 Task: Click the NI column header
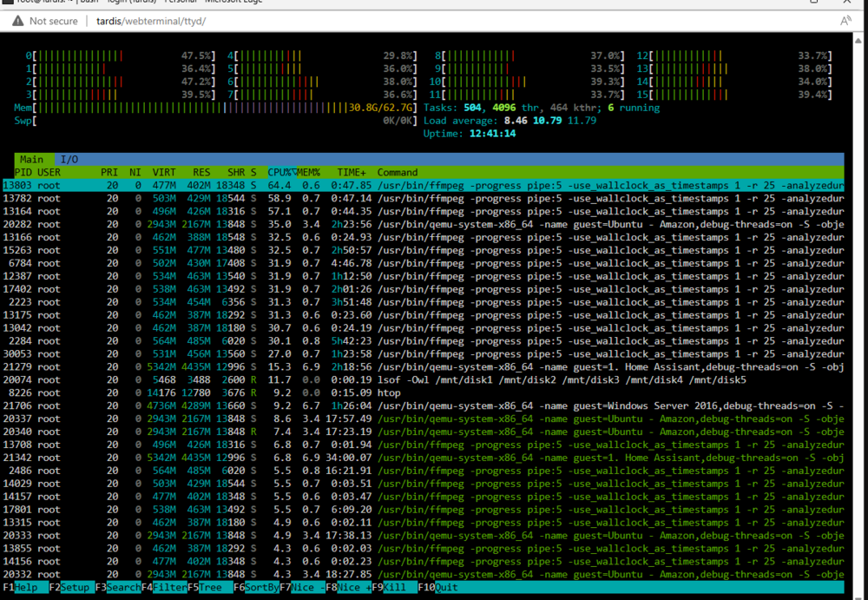[x=135, y=172]
